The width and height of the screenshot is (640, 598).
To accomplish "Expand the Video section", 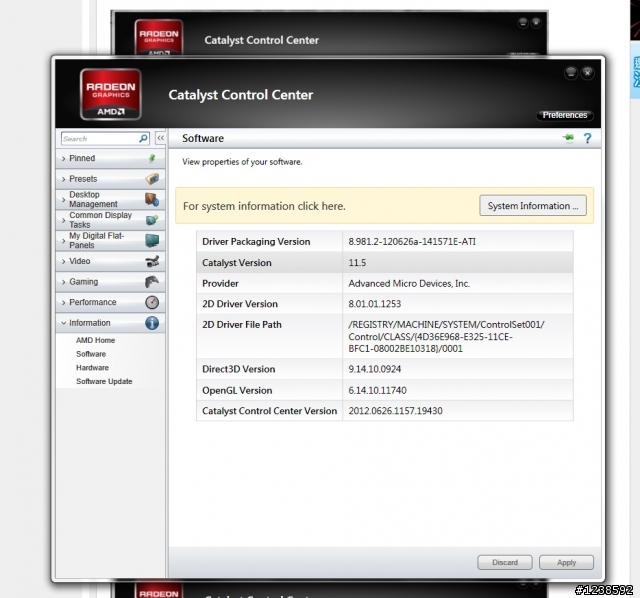I will point(110,261).
